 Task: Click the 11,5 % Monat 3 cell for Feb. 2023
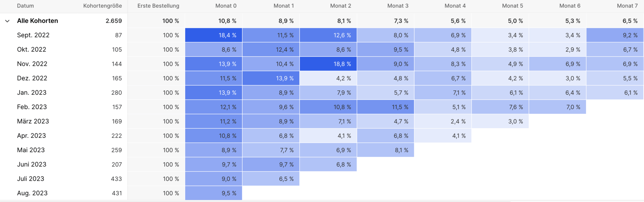pyautogui.click(x=385, y=107)
